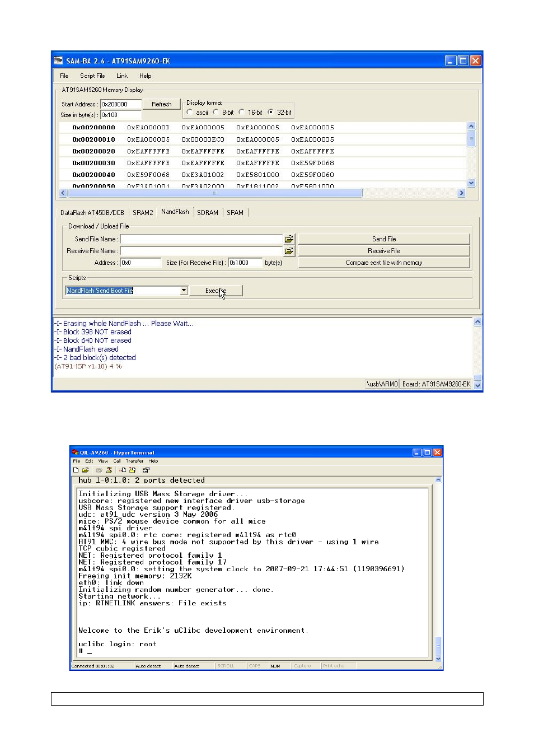Screen dimensions: 534x756
Task: Click 'uclibc login: root' line in HyperTerminal
Action: tap(118, 644)
